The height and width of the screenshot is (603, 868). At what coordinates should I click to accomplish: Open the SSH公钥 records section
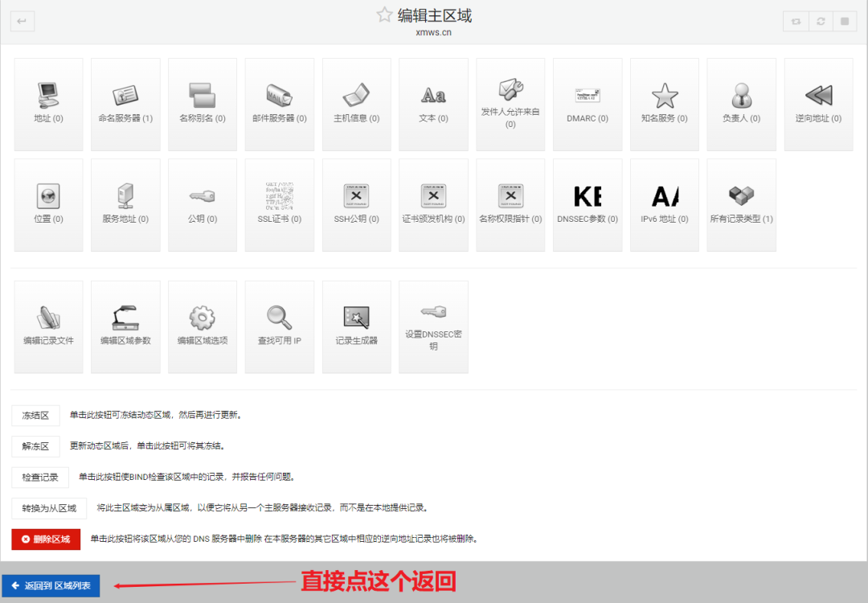tap(356, 203)
